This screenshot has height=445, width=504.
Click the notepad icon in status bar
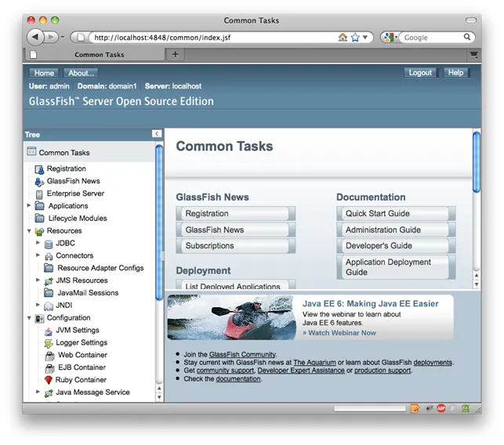(x=415, y=408)
